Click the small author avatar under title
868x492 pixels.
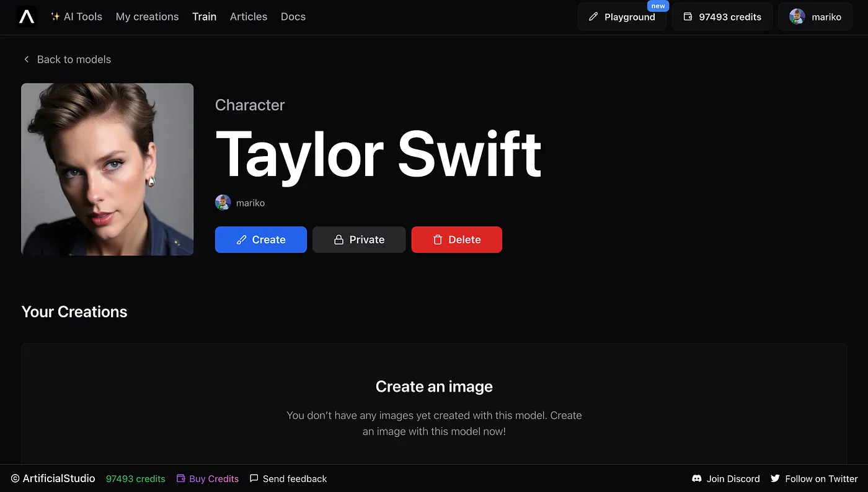click(x=223, y=203)
